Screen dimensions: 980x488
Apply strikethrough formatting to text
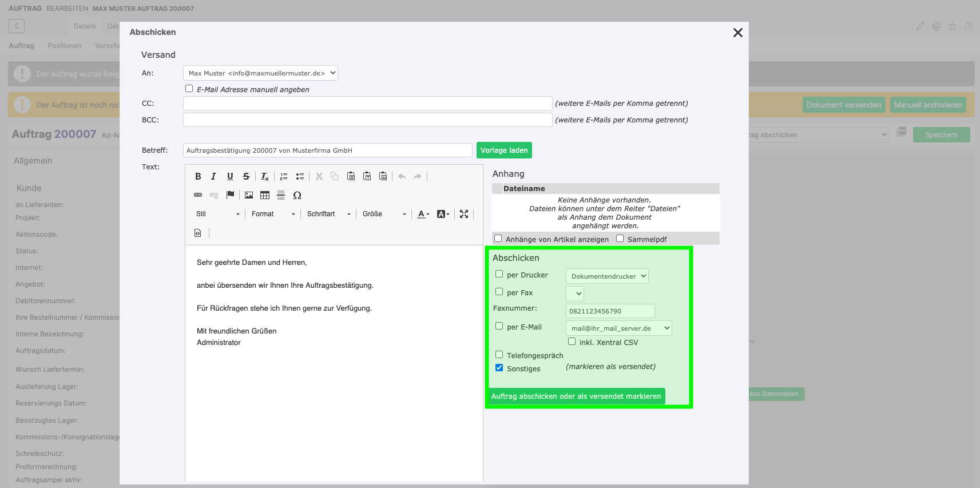(x=246, y=176)
